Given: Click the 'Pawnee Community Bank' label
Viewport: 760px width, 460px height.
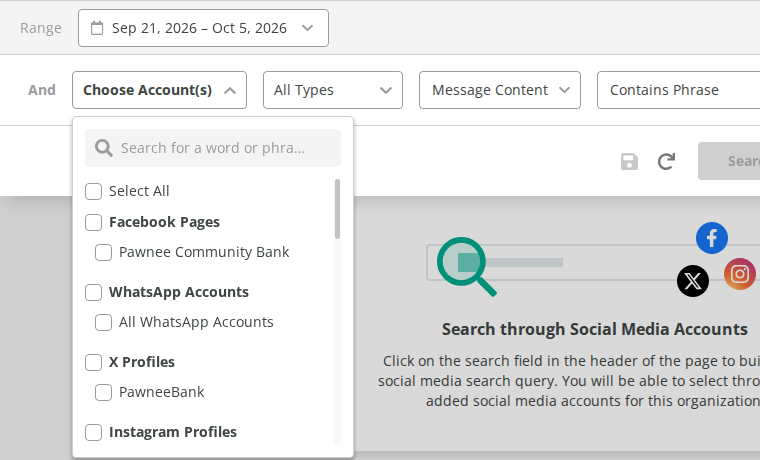Looking at the screenshot, I should [204, 252].
